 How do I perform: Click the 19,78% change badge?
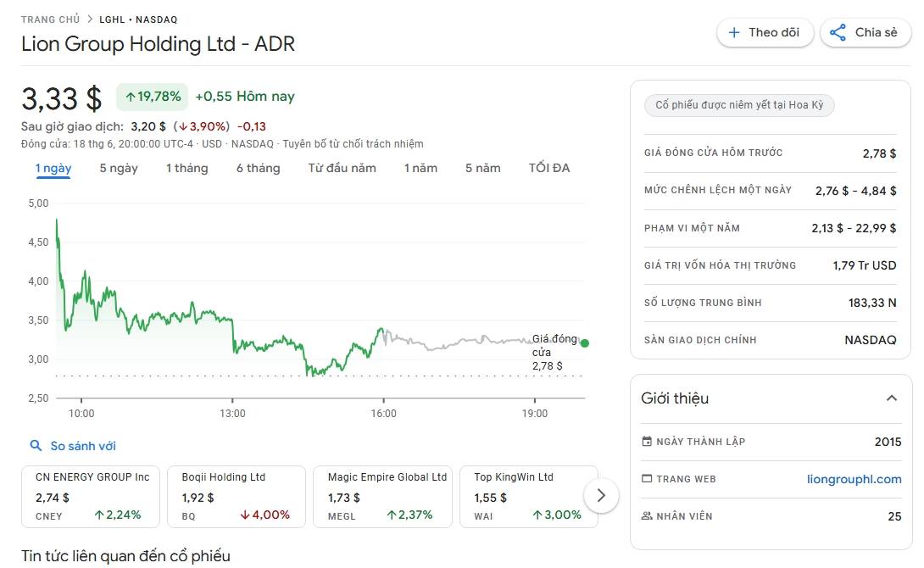click(152, 97)
